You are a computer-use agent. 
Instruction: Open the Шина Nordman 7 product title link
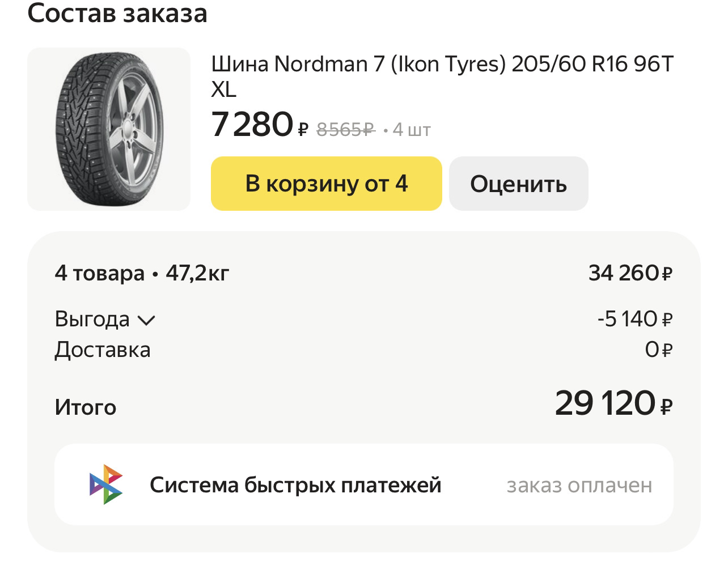click(442, 76)
